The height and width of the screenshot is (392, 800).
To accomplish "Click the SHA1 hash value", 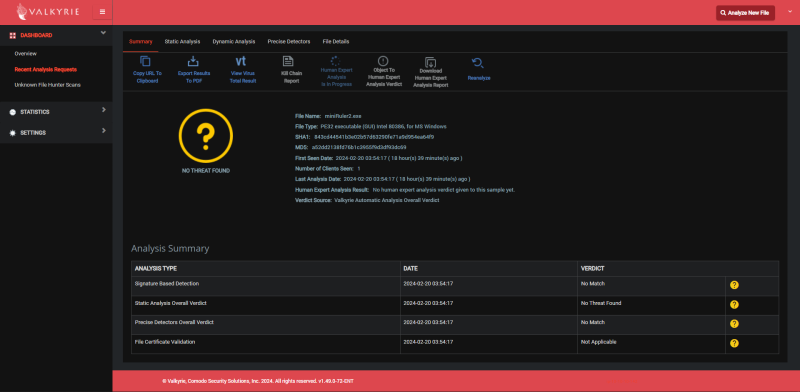I will click(374, 137).
